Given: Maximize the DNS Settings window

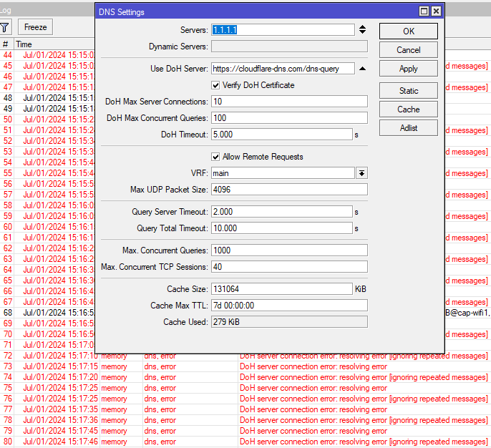Looking at the screenshot, I should coord(424,11).
